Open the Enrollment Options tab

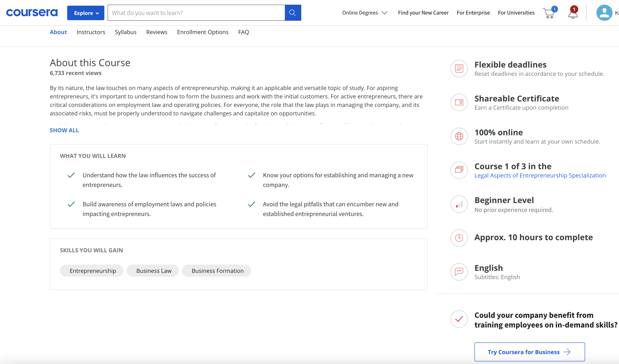[x=203, y=32]
